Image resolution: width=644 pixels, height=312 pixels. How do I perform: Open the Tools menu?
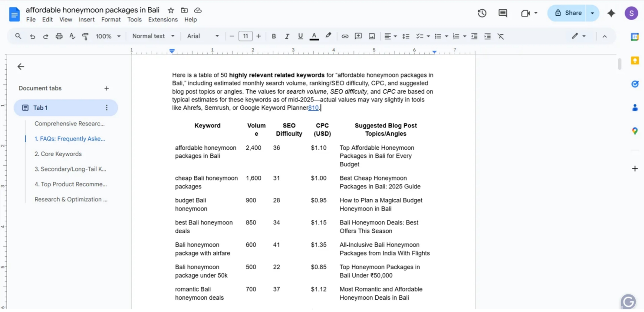(x=134, y=20)
